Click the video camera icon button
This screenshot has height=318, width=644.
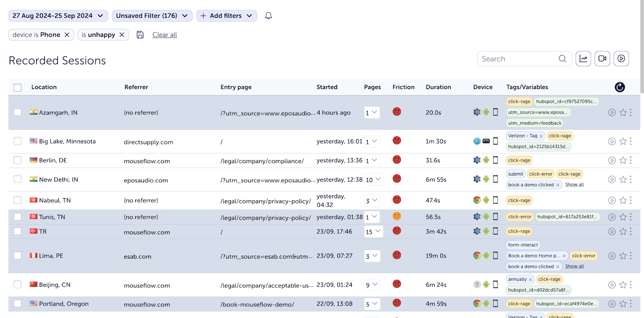pyautogui.click(x=602, y=59)
